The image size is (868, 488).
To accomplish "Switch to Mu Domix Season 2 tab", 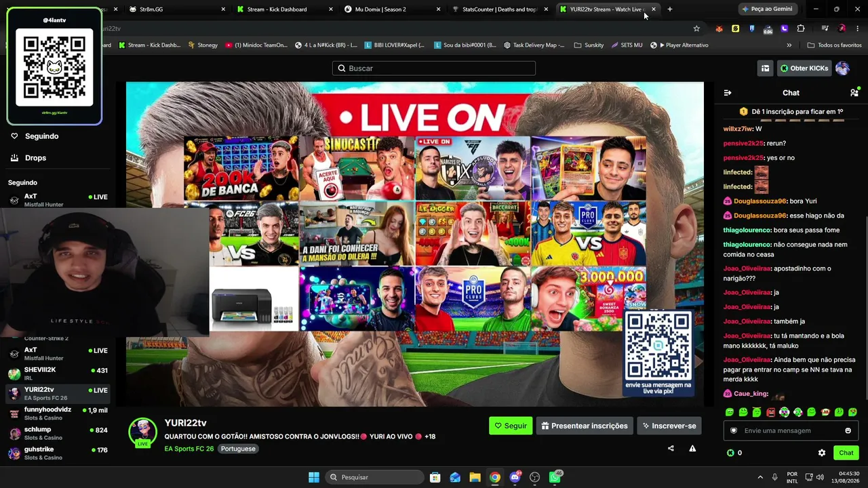I will 392,9.
